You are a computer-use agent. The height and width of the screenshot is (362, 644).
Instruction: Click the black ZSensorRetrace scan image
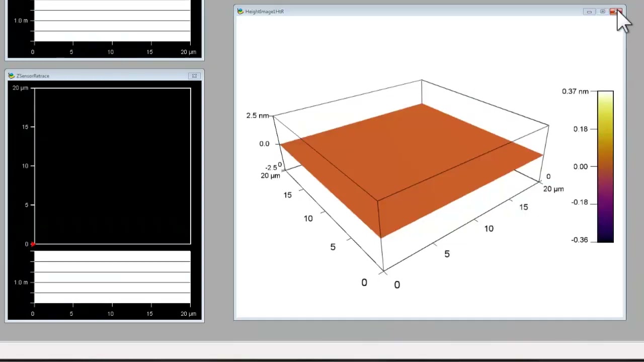tap(113, 166)
